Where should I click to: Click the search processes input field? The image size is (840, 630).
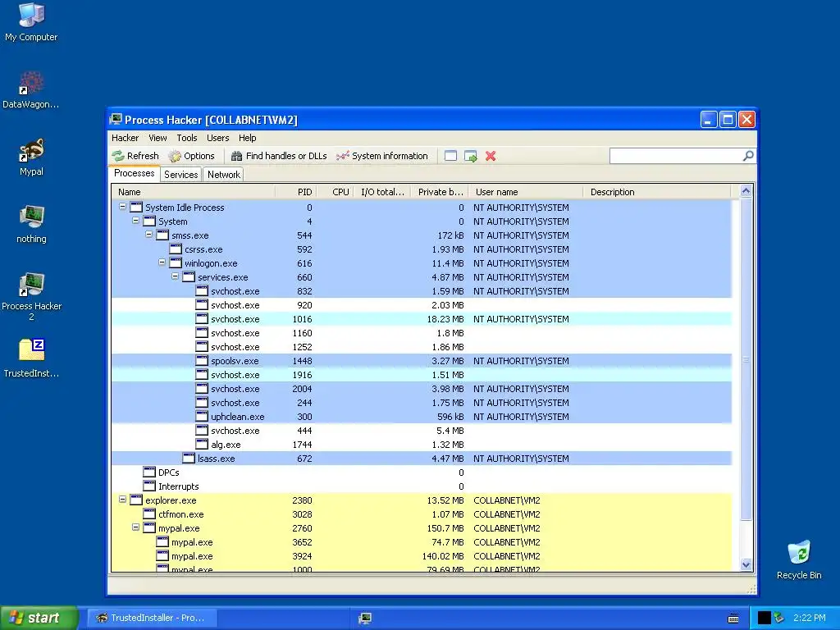click(676, 156)
